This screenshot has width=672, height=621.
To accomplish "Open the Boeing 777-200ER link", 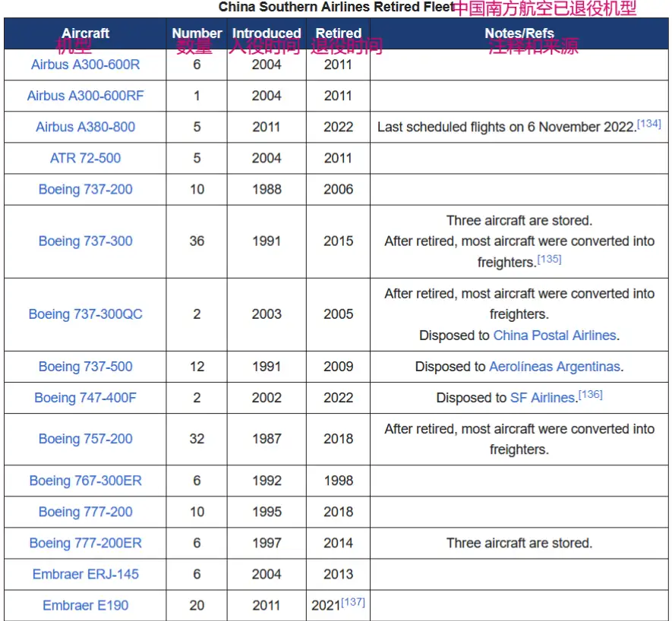I will (x=85, y=543).
